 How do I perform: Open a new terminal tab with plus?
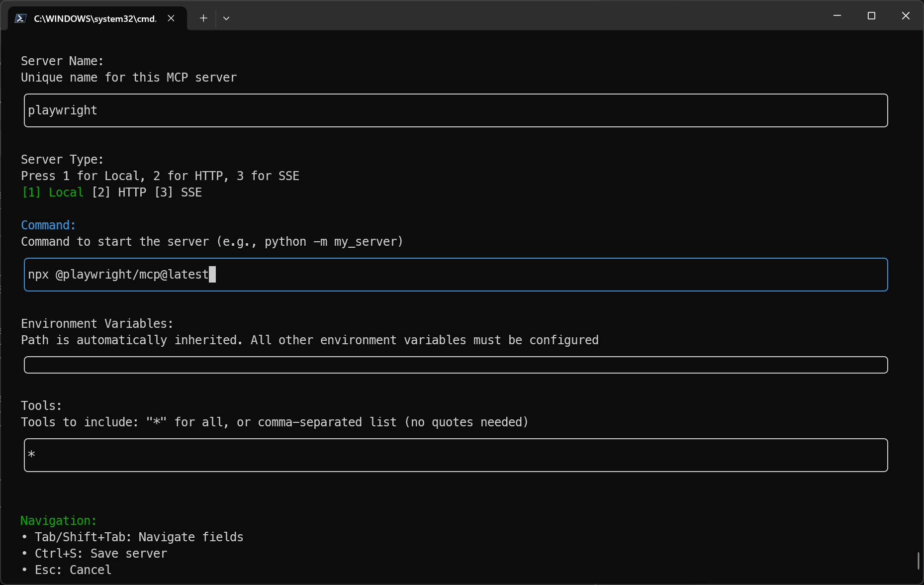point(203,18)
